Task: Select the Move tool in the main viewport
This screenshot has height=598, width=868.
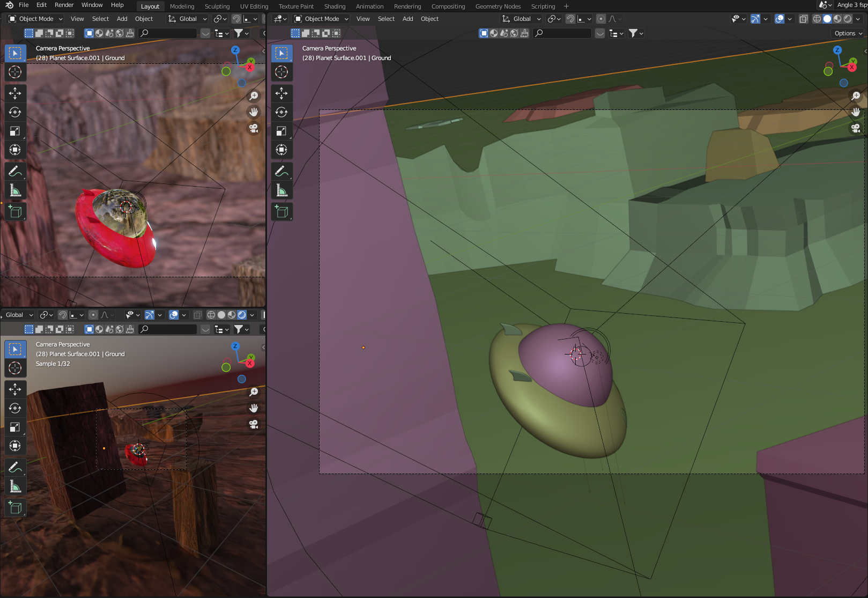Action: (281, 93)
